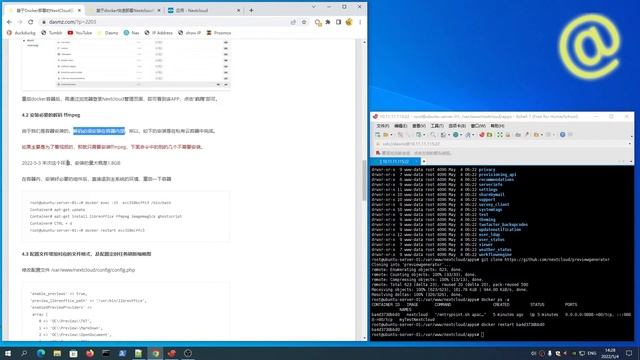Switch to the Nextcloud 应用 Chrome tab

203,10
